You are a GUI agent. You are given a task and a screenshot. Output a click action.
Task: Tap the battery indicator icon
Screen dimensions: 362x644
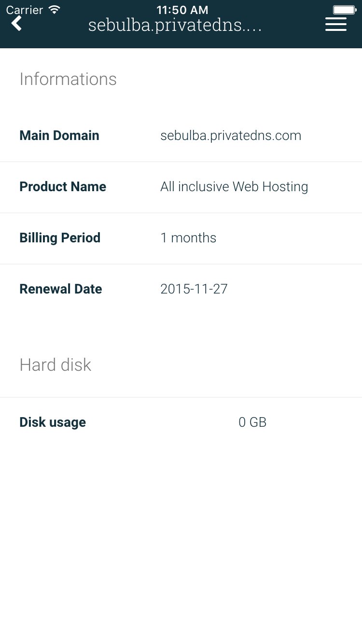click(x=344, y=10)
